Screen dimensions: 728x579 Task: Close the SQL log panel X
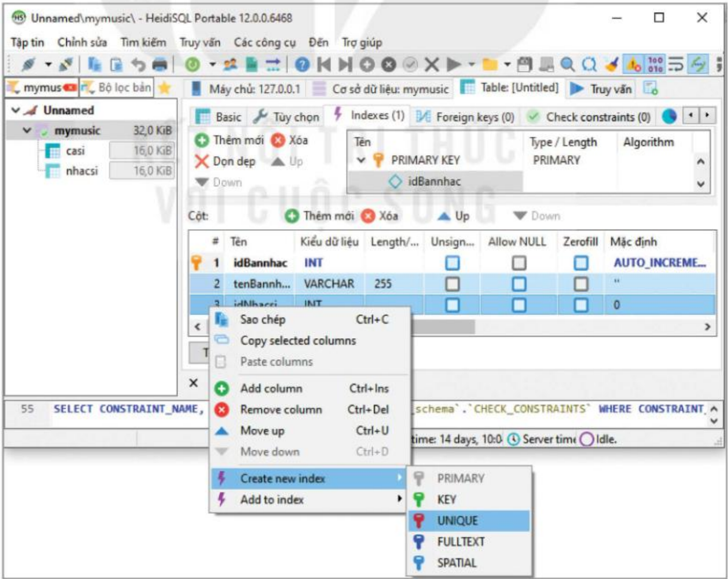tap(193, 383)
